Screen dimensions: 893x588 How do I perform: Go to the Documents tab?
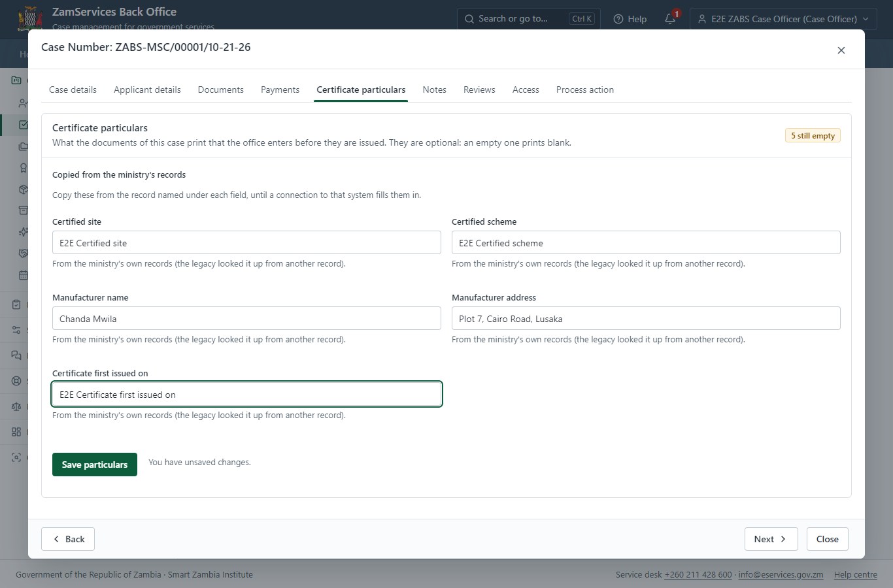(221, 90)
